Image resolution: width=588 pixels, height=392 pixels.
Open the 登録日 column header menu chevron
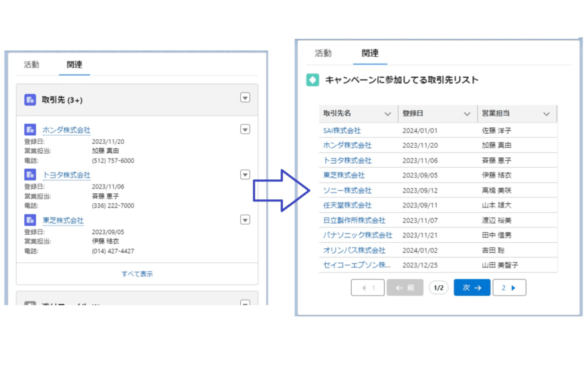click(467, 114)
